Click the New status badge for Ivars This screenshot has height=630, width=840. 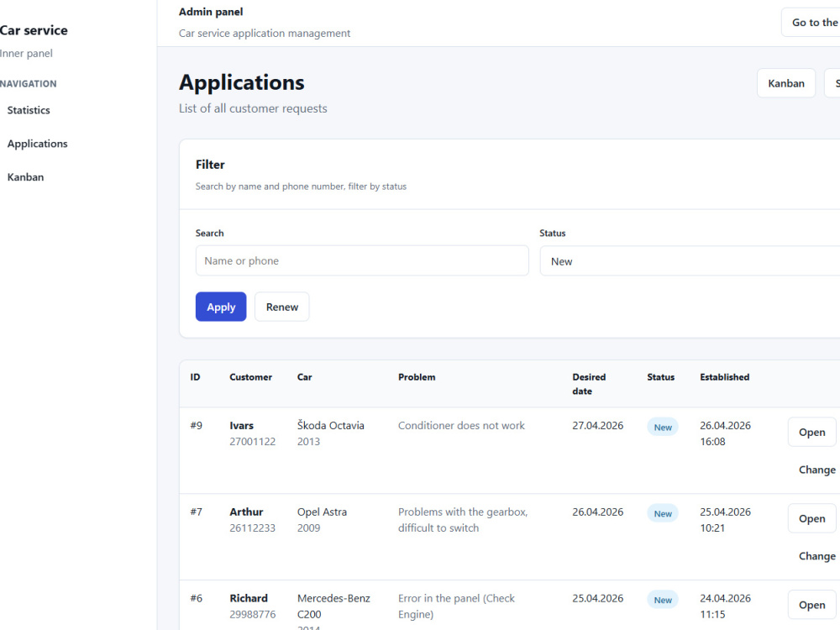[x=663, y=427]
